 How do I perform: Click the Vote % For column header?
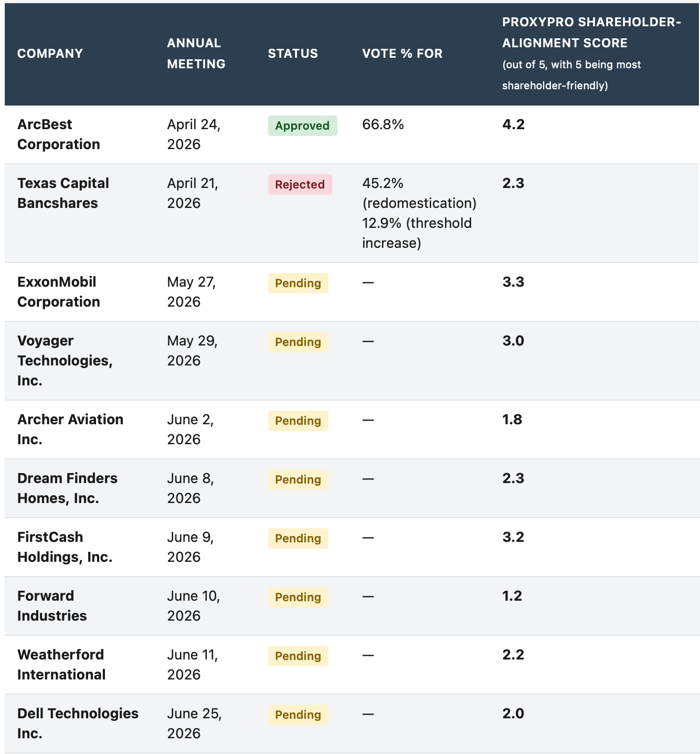402,54
